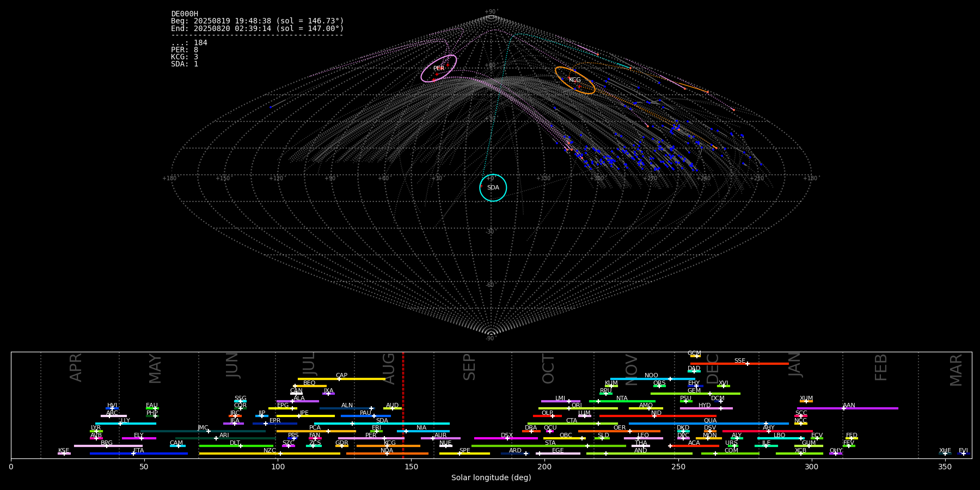Click the LEO shower label in timeline
This screenshot has height=490, width=980.
click(643, 436)
